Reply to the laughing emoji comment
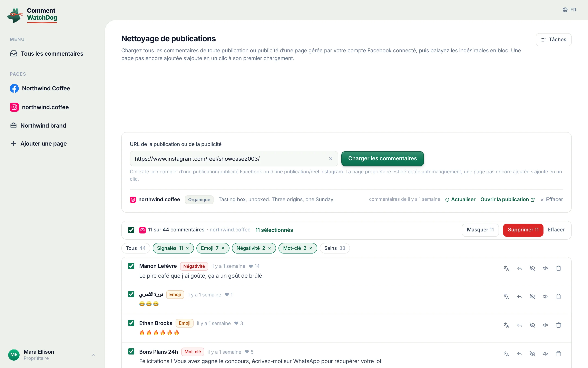The image size is (588, 368). (519, 296)
